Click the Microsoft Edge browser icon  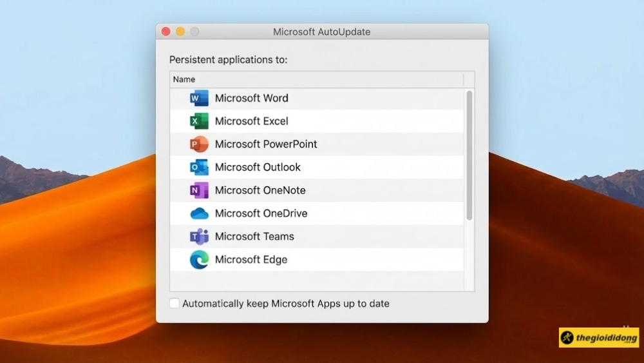coord(199,260)
